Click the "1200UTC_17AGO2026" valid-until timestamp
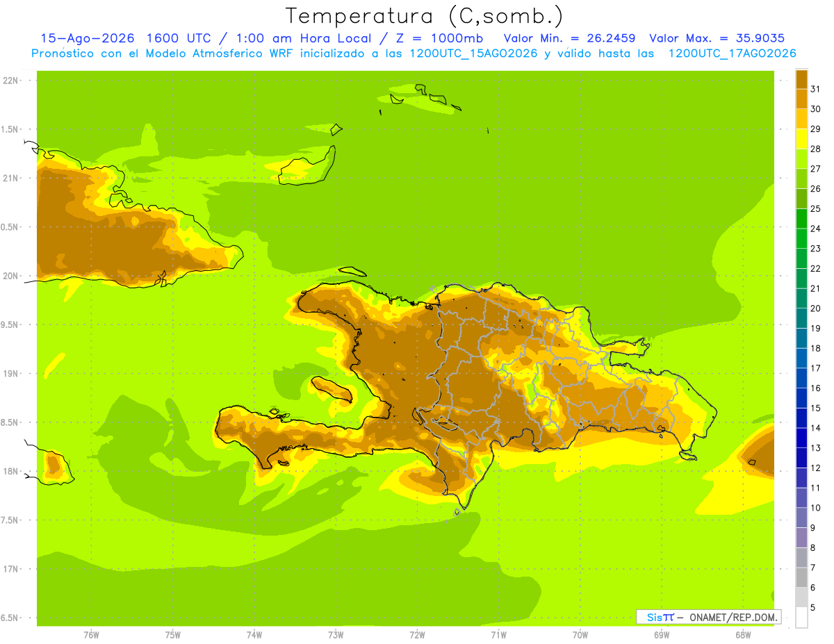The height and width of the screenshot is (644, 834). (x=732, y=53)
